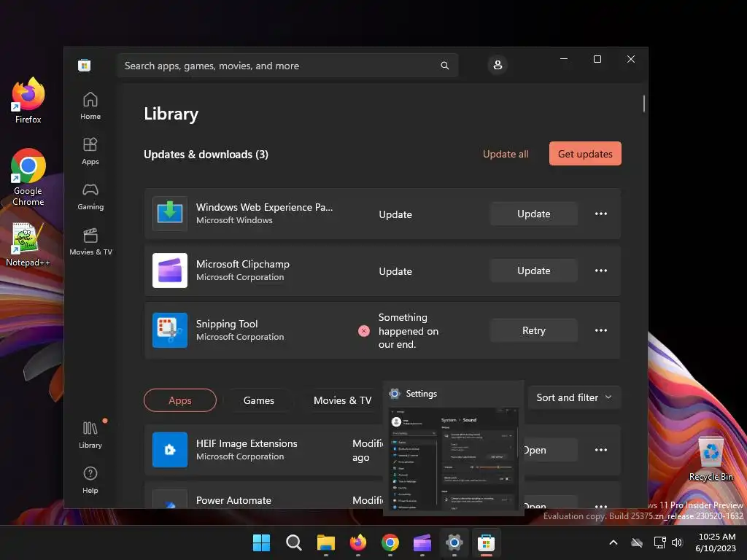Click the Update all link

tap(506, 154)
